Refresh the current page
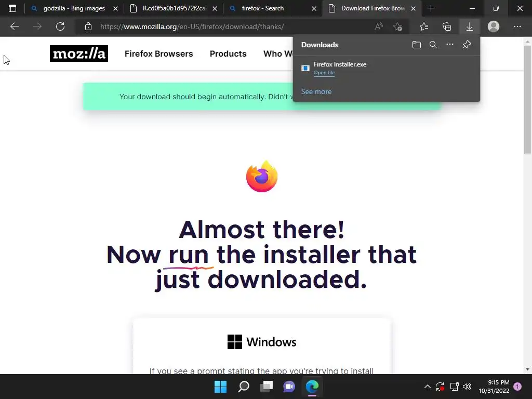This screenshot has height=399, width=532. pyautogui.click(x=60, y=26)
